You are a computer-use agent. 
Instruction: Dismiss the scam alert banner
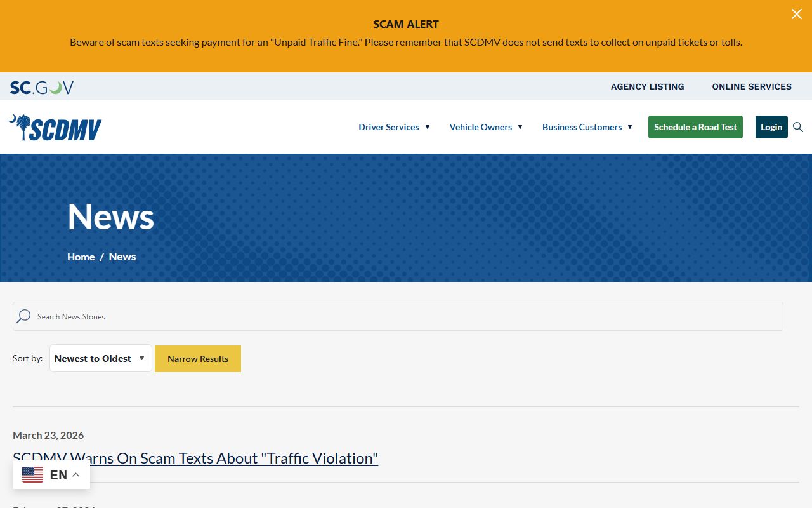click(796, 14)
